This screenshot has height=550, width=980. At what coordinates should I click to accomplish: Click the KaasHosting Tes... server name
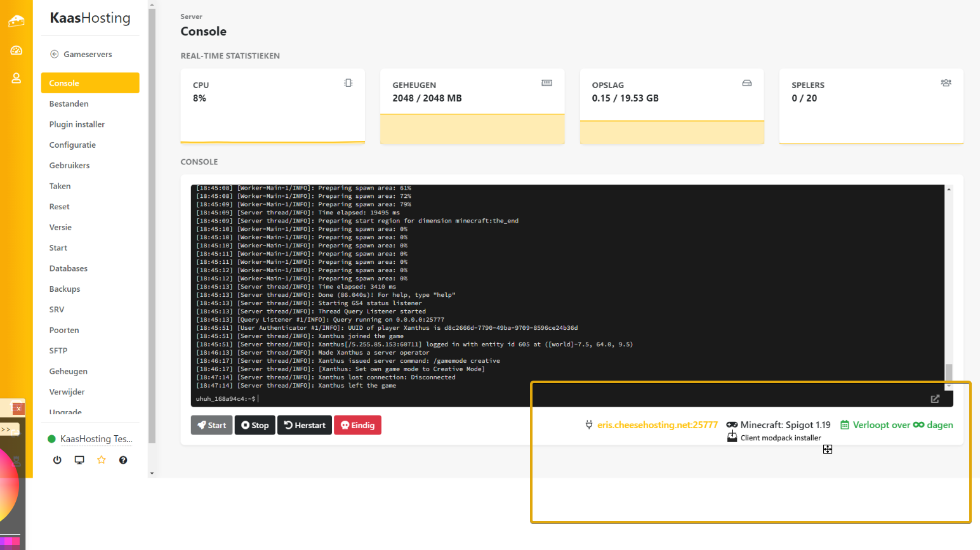click(96, 439)
